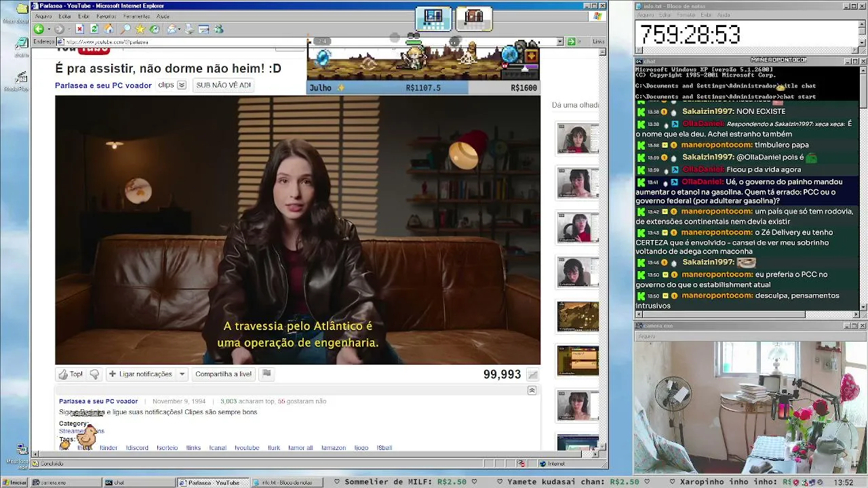Click the !sorteio tag link
The width and height of the screenshot is (868, 488).
(167, 448)
